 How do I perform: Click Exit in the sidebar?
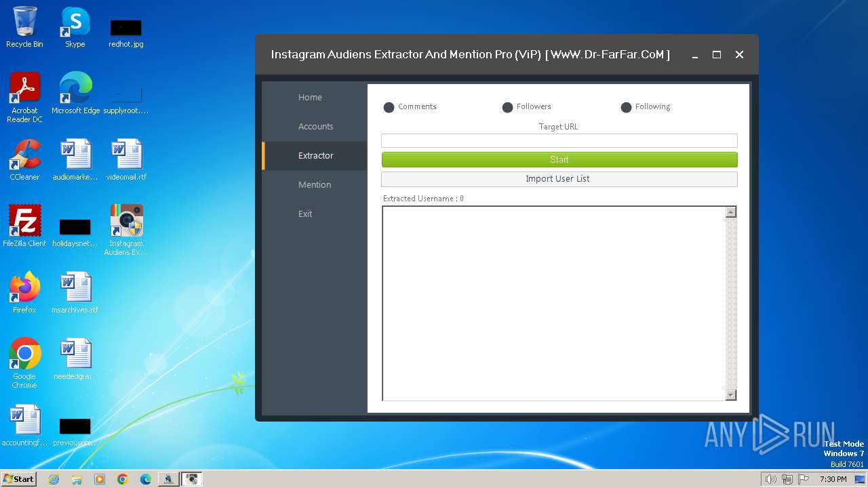[x=315, y=214]
